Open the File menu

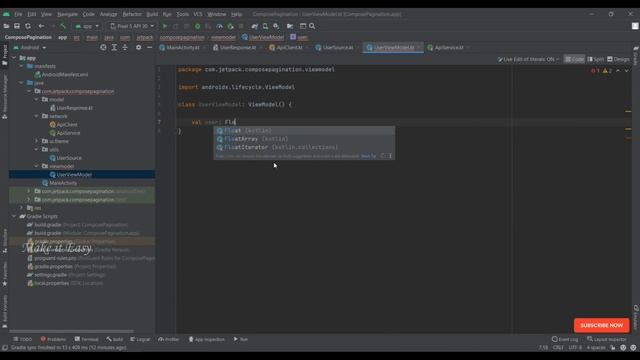[18, 14]
